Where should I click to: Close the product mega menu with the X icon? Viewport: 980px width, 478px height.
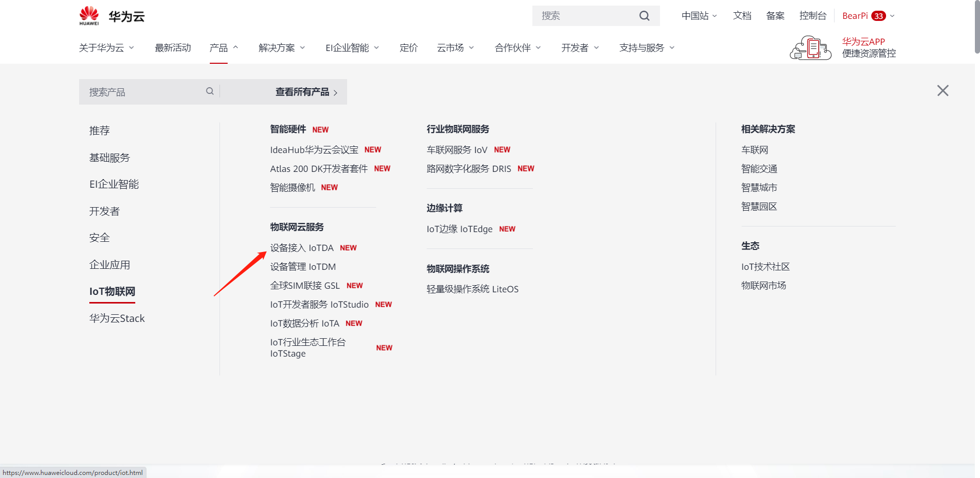tap(942, 90)
